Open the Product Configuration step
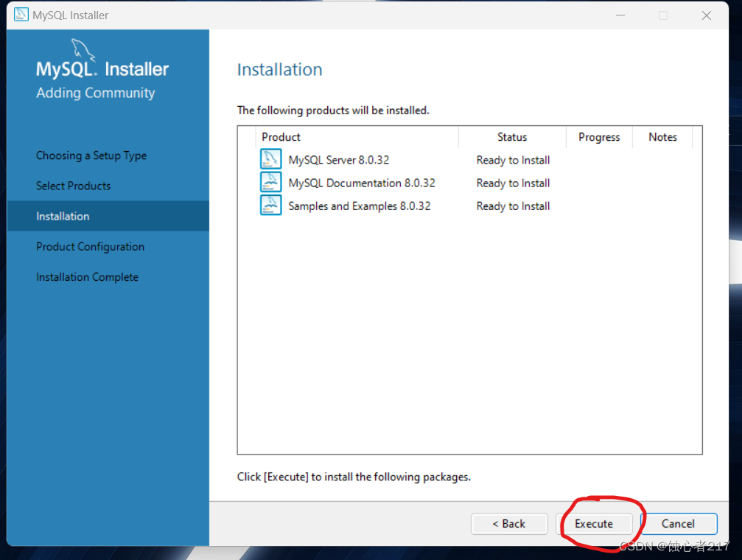The width and height of the screenshot is (742, 560). point(91,247)
